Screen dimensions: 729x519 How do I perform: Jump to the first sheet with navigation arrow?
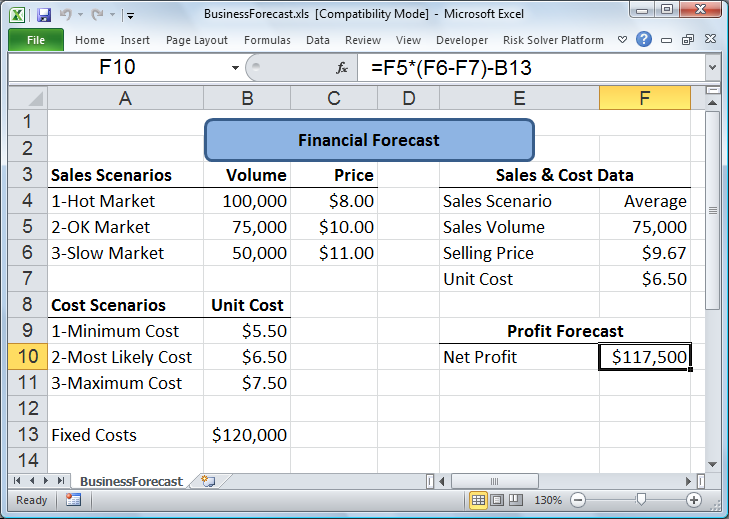click(16, 481)
